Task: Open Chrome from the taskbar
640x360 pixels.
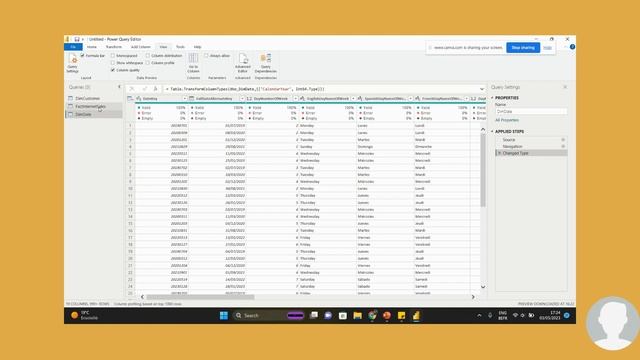Action: (x=372, y=316)
